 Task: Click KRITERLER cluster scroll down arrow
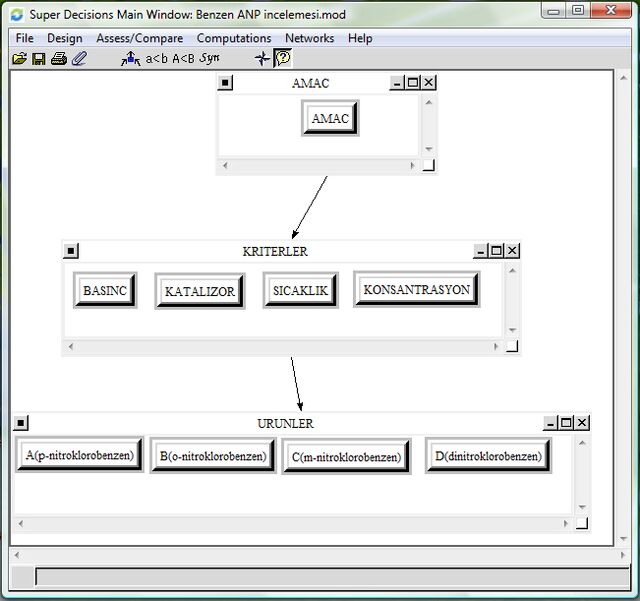click(x=512, y=330)
